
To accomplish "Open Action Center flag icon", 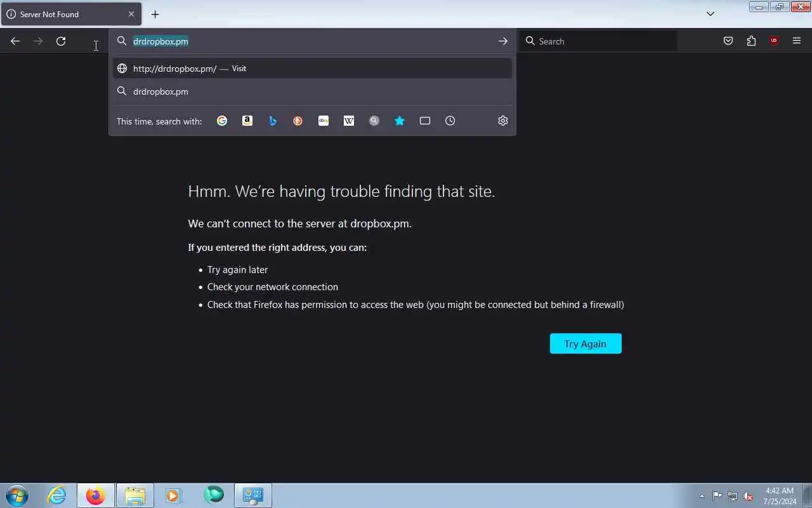I will (x=717, y=496).
